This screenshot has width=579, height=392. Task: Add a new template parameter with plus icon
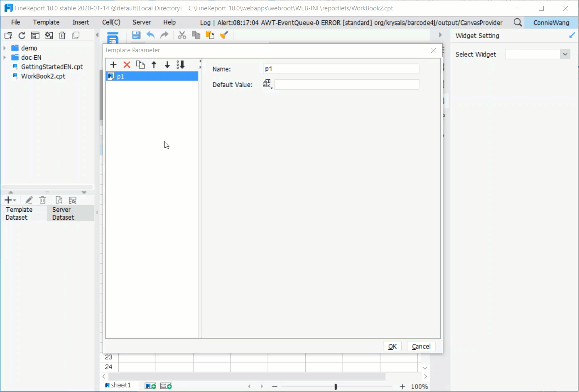click(x=113, y=65)
